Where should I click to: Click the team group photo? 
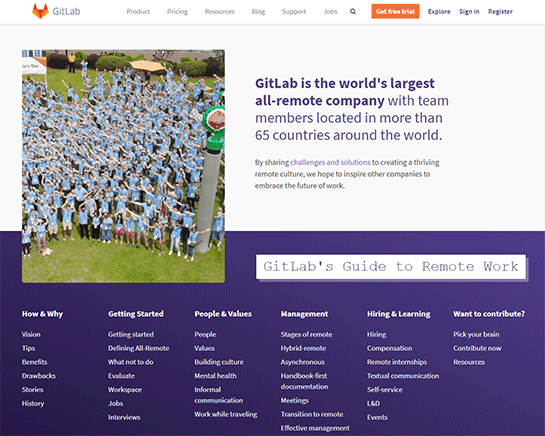(x=123, y=166)
